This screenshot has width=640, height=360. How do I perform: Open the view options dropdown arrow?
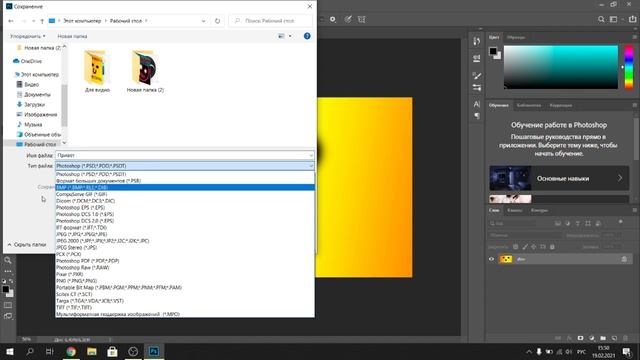(x=290, y=36)
